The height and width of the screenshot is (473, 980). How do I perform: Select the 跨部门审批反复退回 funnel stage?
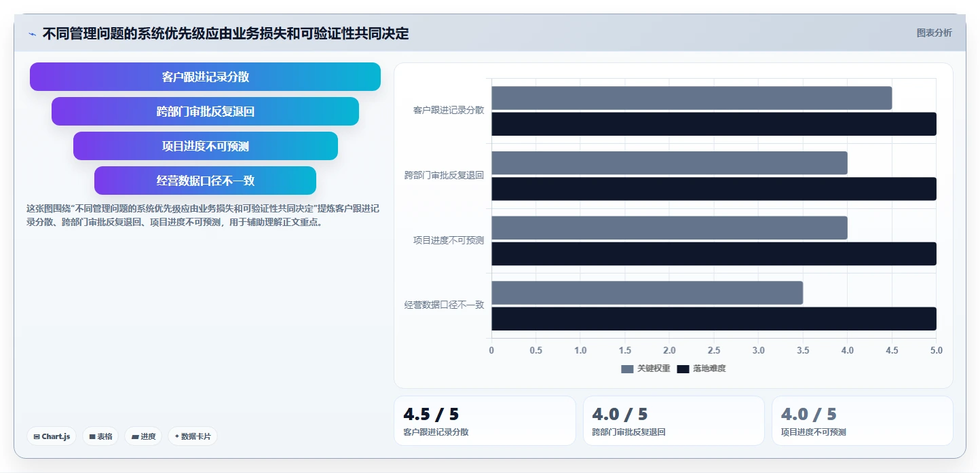(x=205, y=111)
